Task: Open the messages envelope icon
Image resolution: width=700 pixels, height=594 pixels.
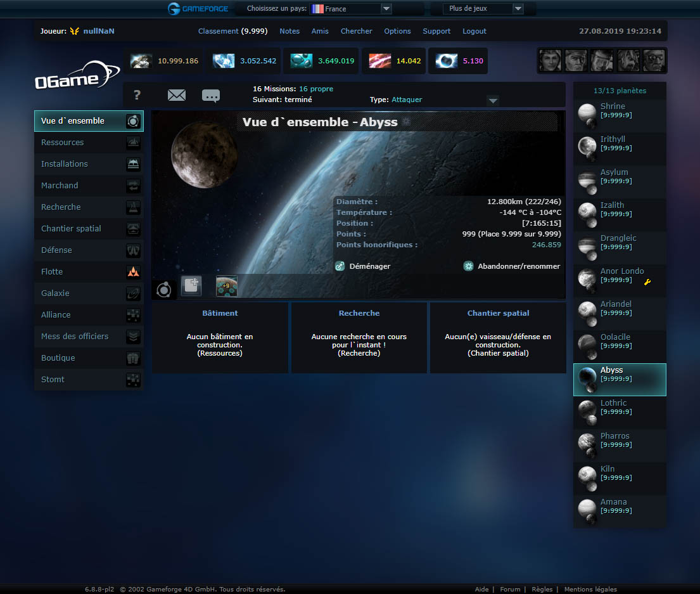Action: [177, 95]
